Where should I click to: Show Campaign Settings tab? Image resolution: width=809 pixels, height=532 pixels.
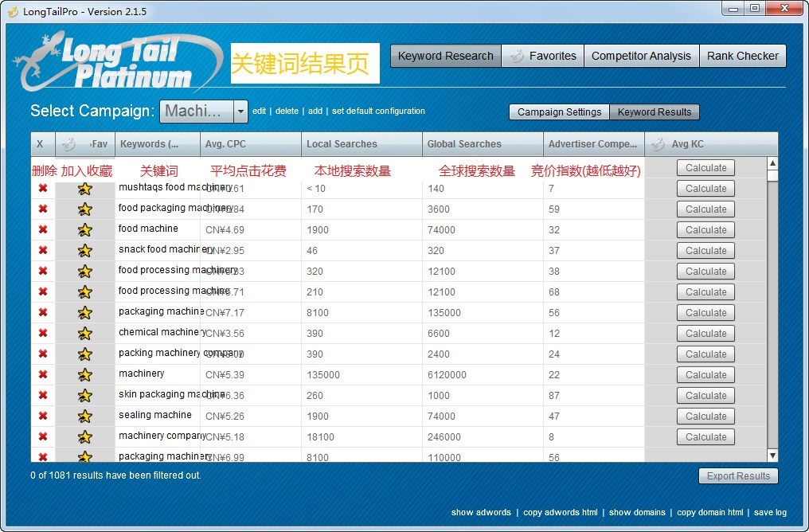pyautogui.click(x=559, y=112)
